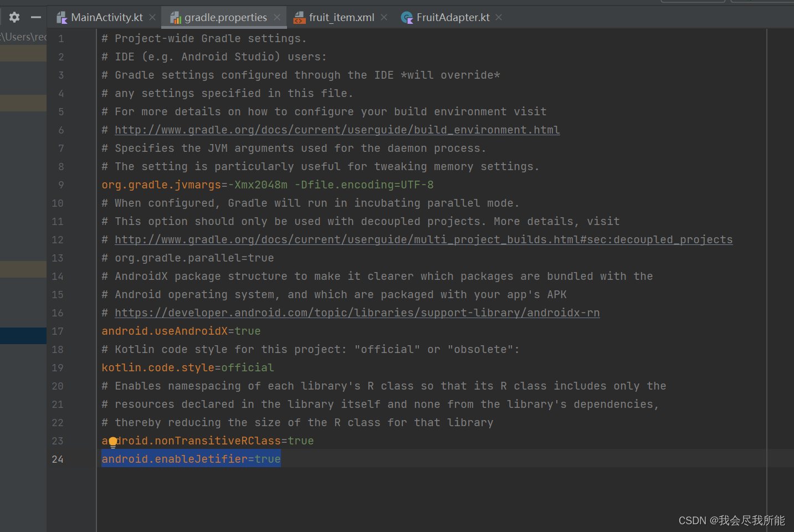
Task: Place cursor on the android.useAndroidX=true line
Action: 181,331
